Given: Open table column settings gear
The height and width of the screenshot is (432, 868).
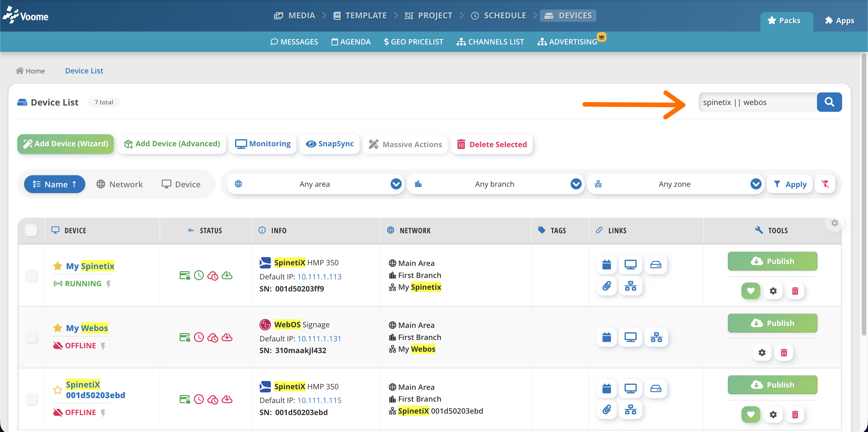Looking at the screenshot, I should click(x=835, y=223).
